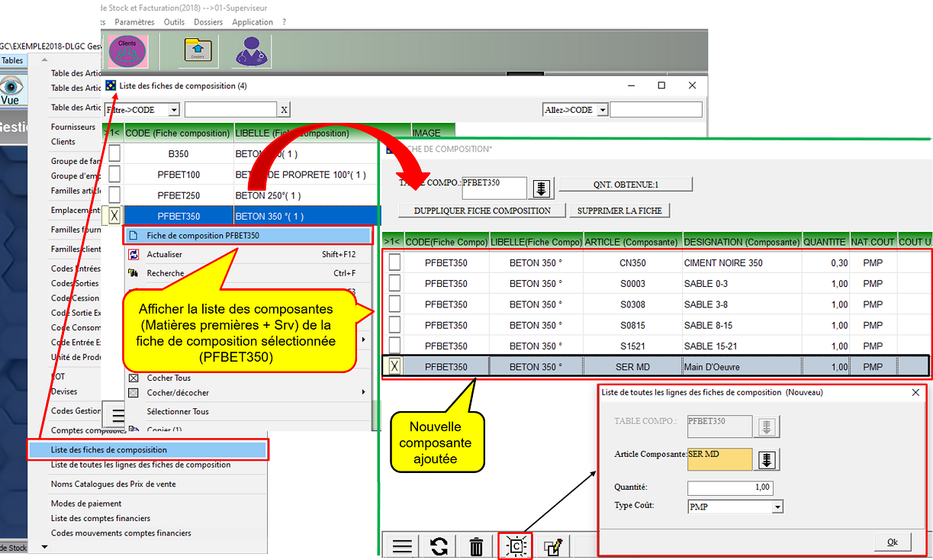Select Liste des comptes financiers menu item
The width and height of the screenshot is (933, 560).
click(x=101, y=518)
